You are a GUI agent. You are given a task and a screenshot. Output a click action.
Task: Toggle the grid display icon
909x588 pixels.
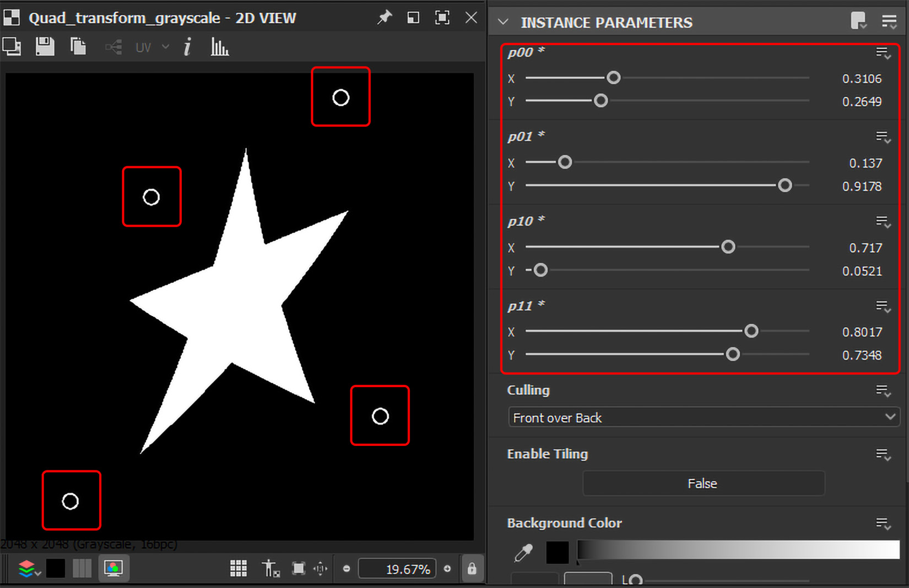pos(238,568)
